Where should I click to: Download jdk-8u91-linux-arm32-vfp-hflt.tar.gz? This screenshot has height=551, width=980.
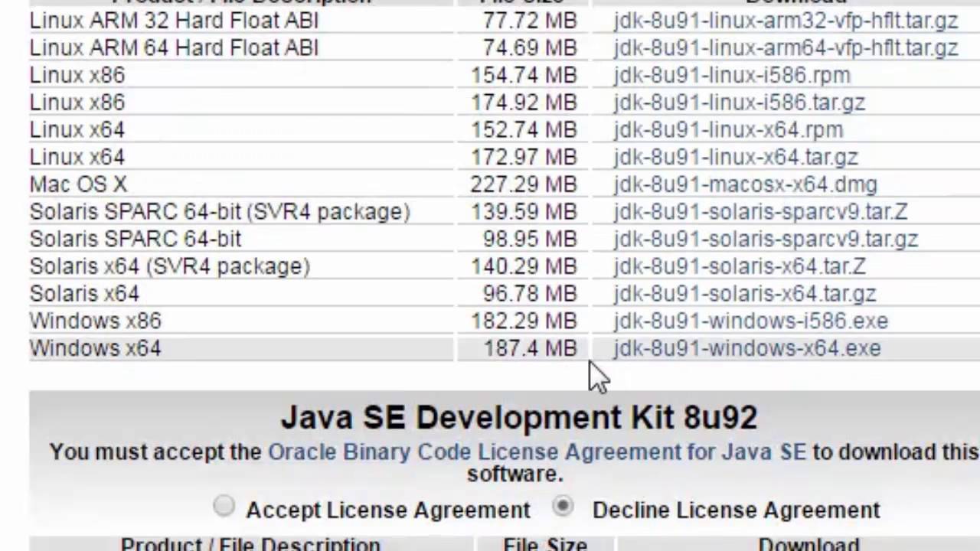point(786,21)
